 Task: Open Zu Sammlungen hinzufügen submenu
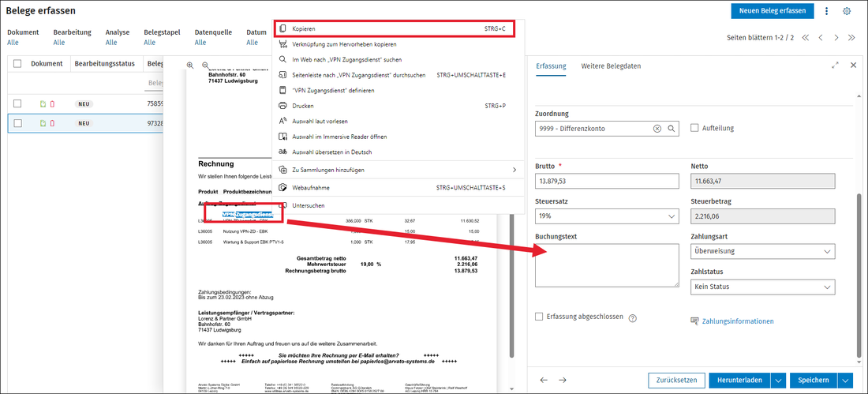point(398,170)
